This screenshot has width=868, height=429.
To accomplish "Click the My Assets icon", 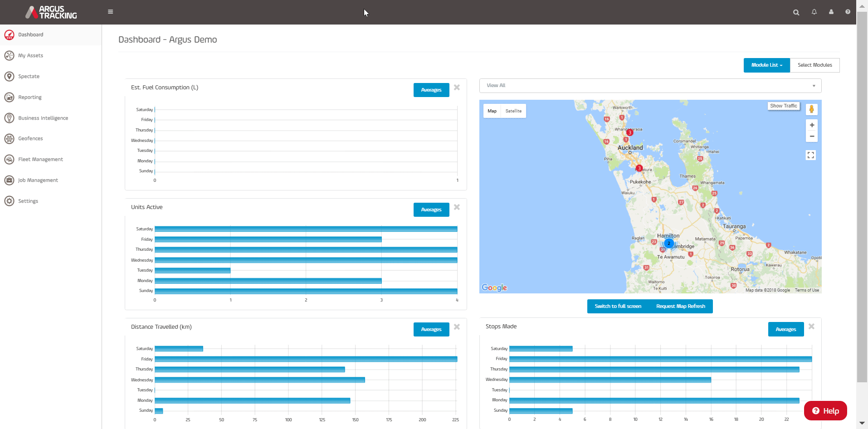I will click(x=9, y=56).
